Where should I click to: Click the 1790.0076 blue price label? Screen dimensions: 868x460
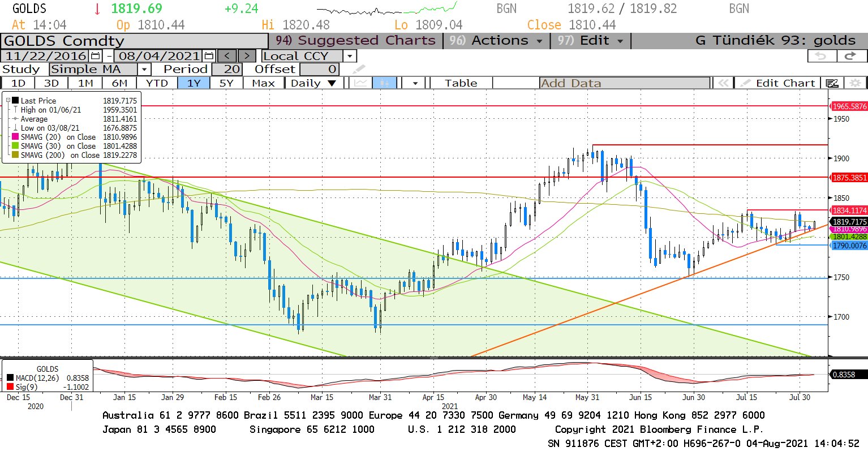tap(849, 246)
